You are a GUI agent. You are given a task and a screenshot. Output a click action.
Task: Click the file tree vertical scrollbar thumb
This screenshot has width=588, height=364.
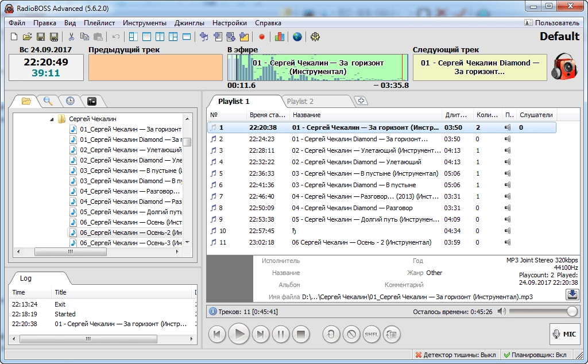pyautogui.click(x=187, y=142)
